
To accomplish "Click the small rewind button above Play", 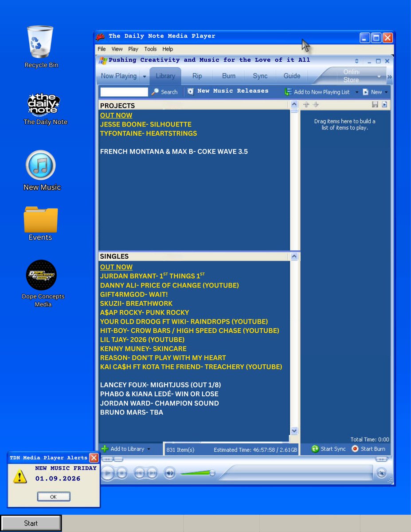I will click(x=107, y=459).
